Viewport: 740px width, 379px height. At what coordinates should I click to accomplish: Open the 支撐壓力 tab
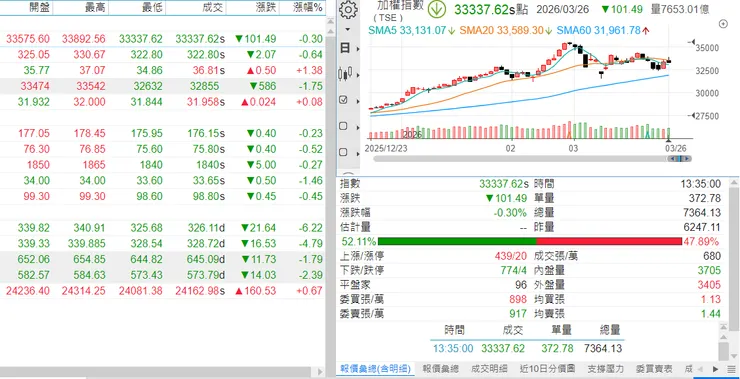coord(605,369)
